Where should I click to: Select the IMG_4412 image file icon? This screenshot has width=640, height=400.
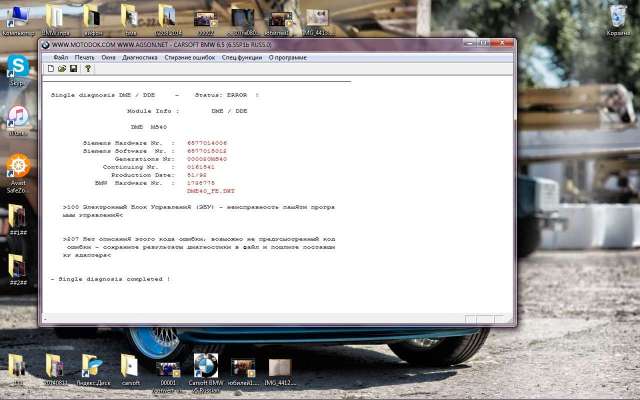(280, 372)
